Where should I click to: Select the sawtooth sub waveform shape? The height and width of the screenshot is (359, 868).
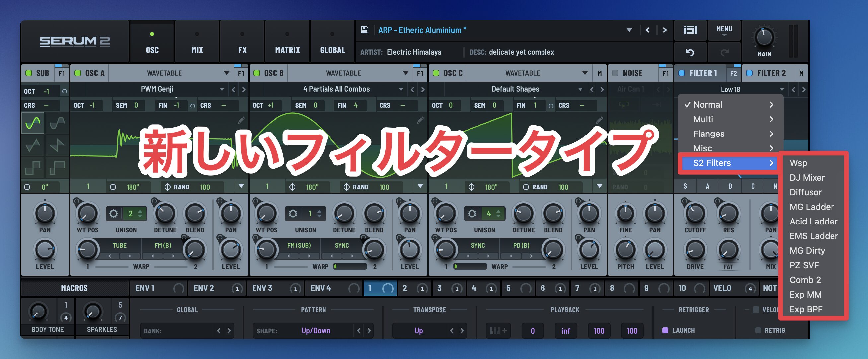pyautogui.click(x=57, y=145)
